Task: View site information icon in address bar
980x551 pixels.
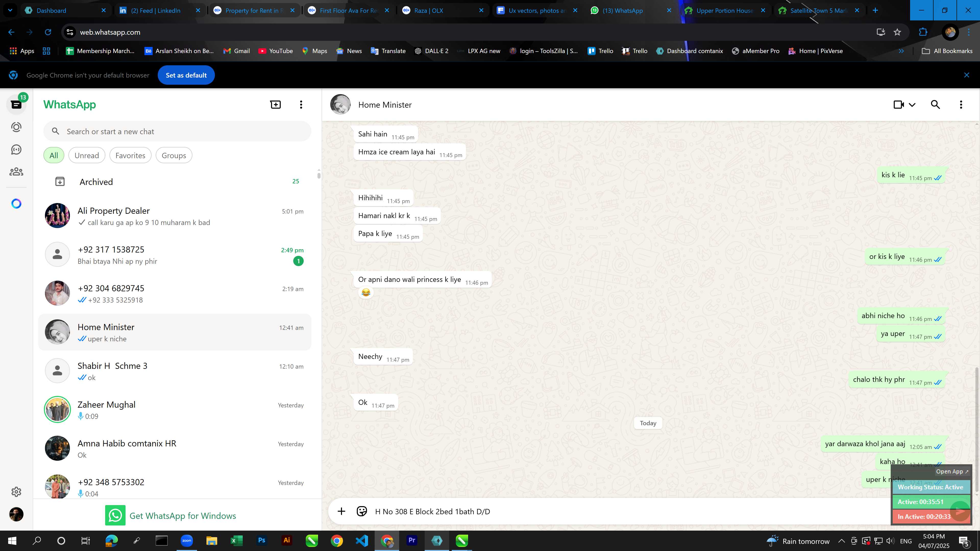Action: 70,32
